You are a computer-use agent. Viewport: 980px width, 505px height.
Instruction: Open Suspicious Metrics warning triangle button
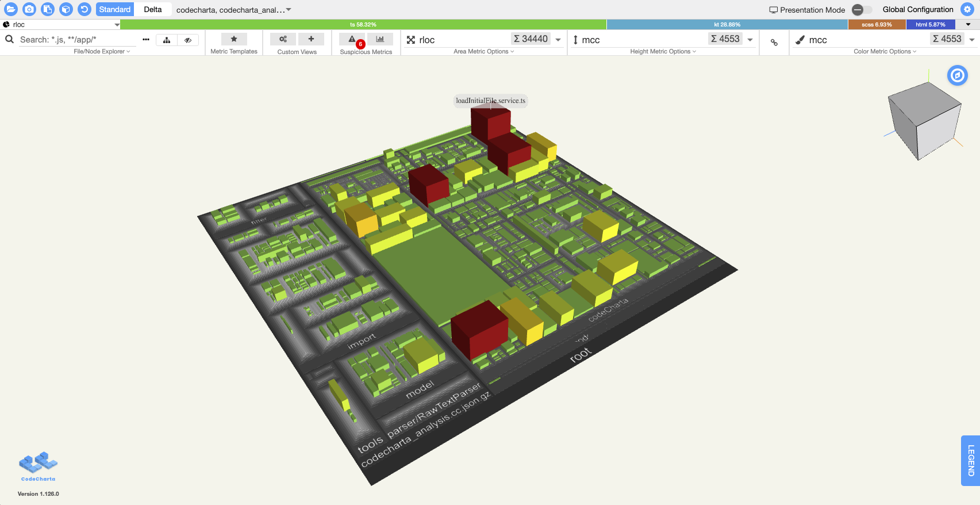pos(352,39)
